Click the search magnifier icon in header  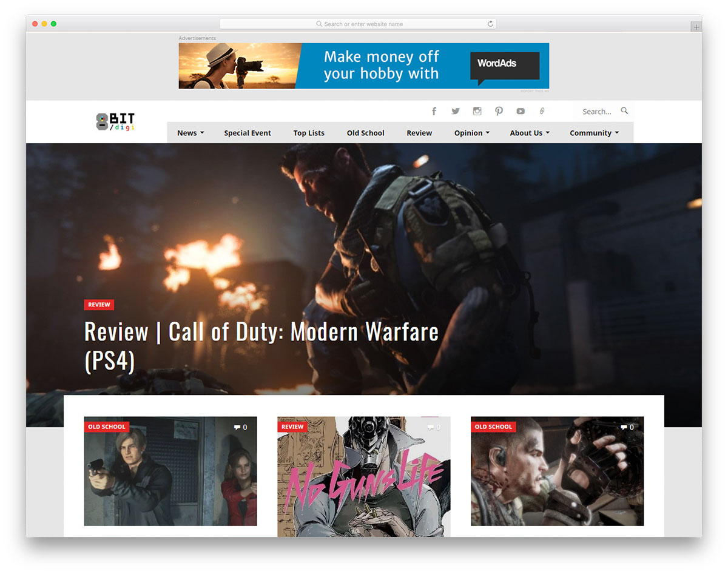pos(624,110)
